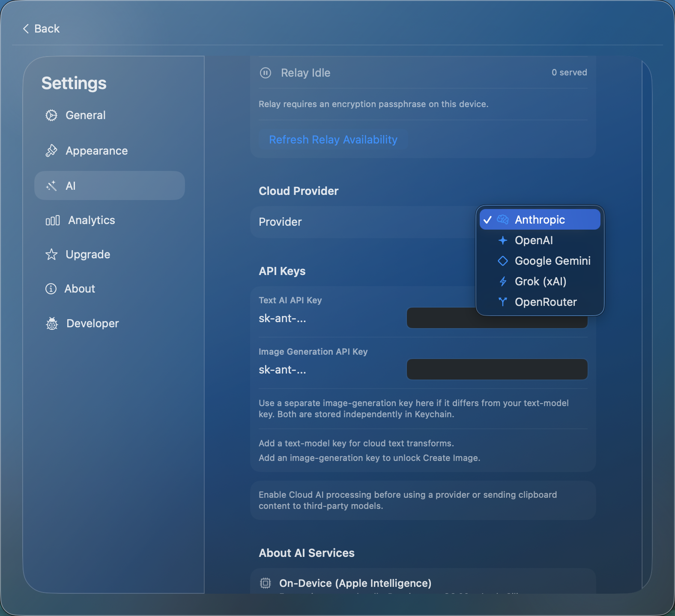Open Appearance settings section
The width and height of the screenshot is (675, 616).
click(x=110, y=151)
